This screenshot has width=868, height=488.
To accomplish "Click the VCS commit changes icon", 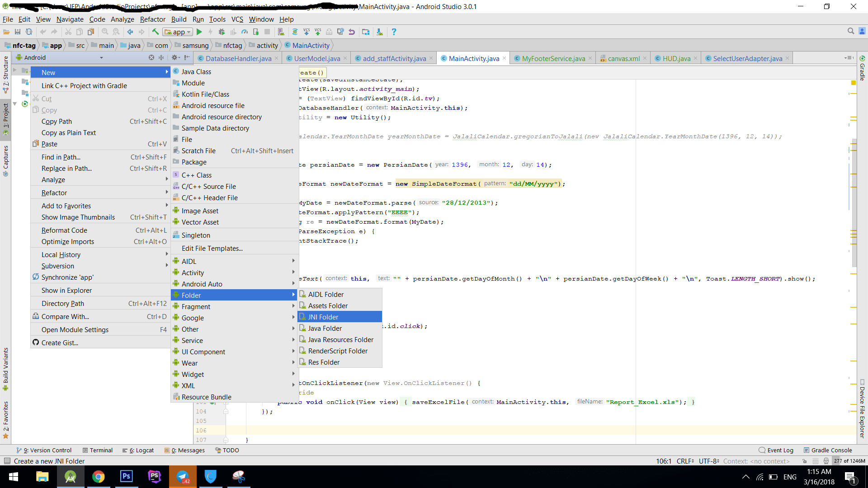I will point(318,32).
